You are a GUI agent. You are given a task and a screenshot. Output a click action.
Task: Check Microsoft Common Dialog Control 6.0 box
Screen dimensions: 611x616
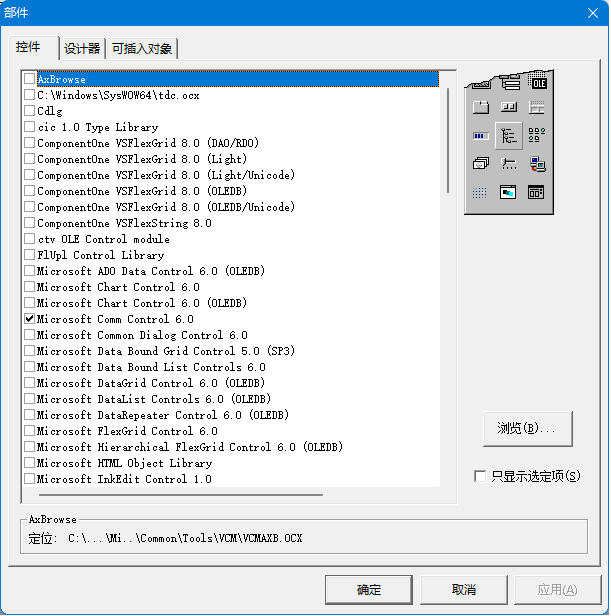[29, 335]
